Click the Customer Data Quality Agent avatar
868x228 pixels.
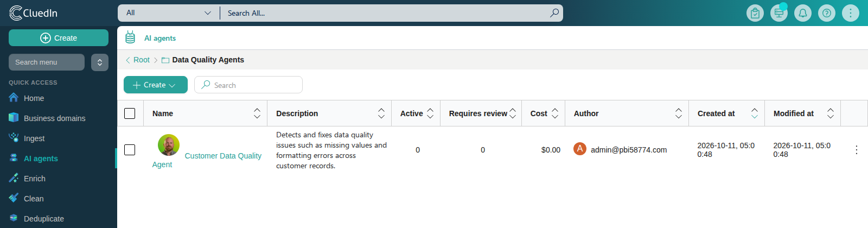tap(169, 145)
